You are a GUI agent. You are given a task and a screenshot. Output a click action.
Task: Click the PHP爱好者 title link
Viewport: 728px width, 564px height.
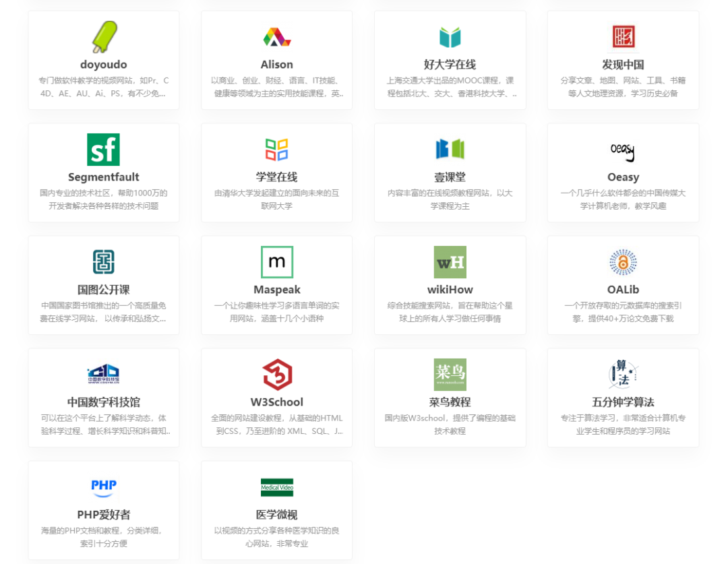coord(103,515)
